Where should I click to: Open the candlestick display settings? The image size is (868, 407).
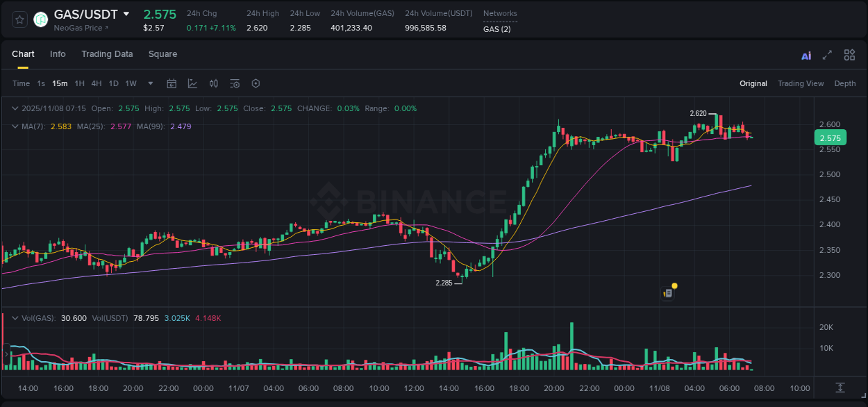pyautogui.click(x=213, y=83)
